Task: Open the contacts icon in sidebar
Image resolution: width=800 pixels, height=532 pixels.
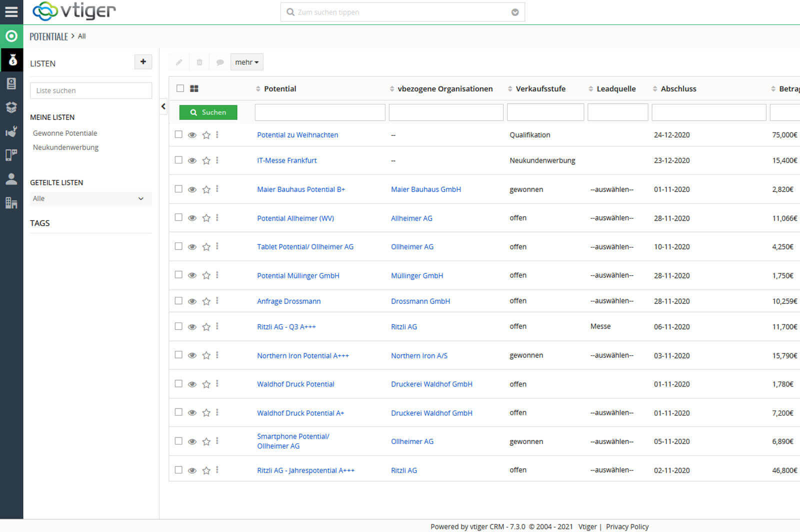Action: tap(11, 83)
